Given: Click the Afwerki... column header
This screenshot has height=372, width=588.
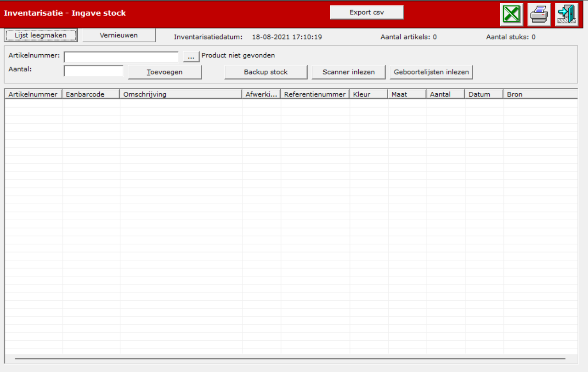Looking at the screenshot, I should [261, 94].
